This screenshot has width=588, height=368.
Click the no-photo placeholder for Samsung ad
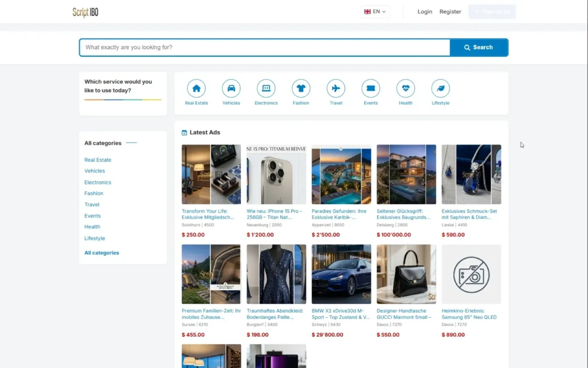471,274
